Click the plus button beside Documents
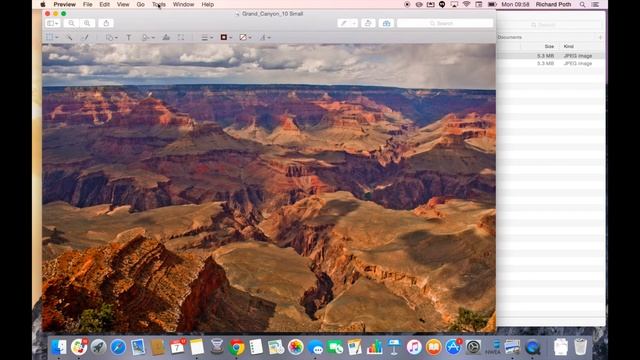Viewport: 640px width, 360px height. [600, 37]
